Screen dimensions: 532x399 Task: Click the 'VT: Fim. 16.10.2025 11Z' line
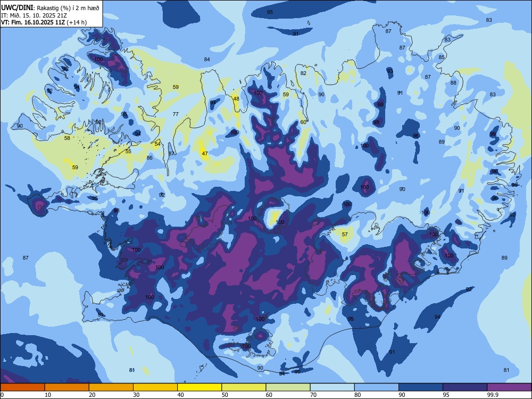coord(33,22)
